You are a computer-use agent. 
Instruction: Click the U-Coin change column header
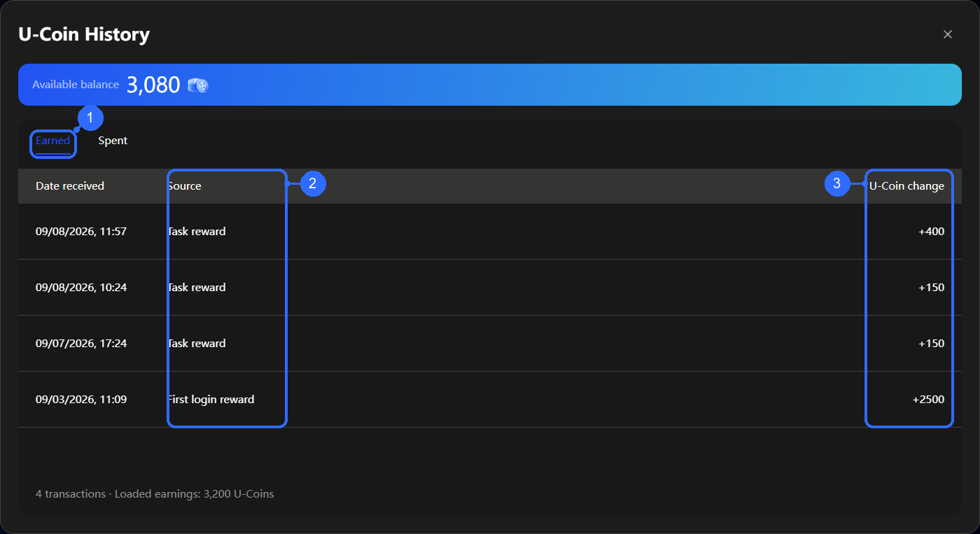pyautogui.click(x=906, y=186)
